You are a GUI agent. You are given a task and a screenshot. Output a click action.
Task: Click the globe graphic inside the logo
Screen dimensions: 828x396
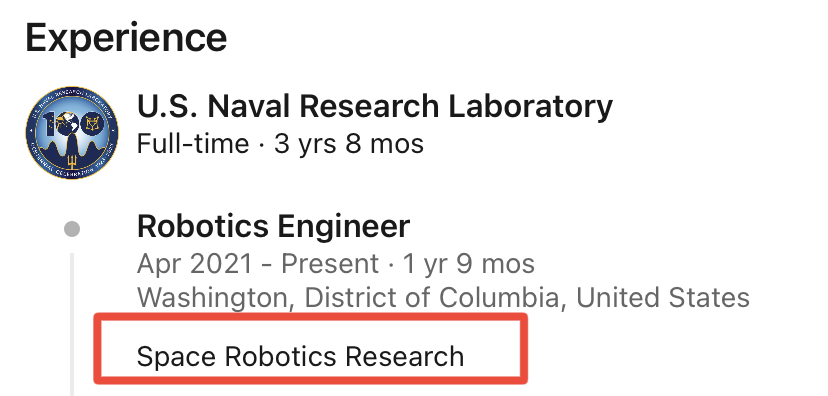click(x=69, y=124)
